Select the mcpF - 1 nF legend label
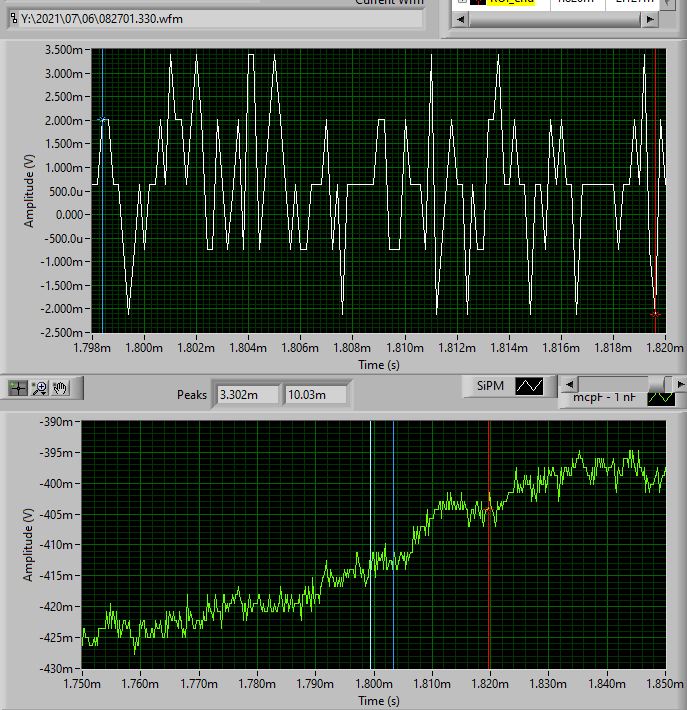Image resolution: width=687 pixels, height=710 pixels. tap(604, 398)
